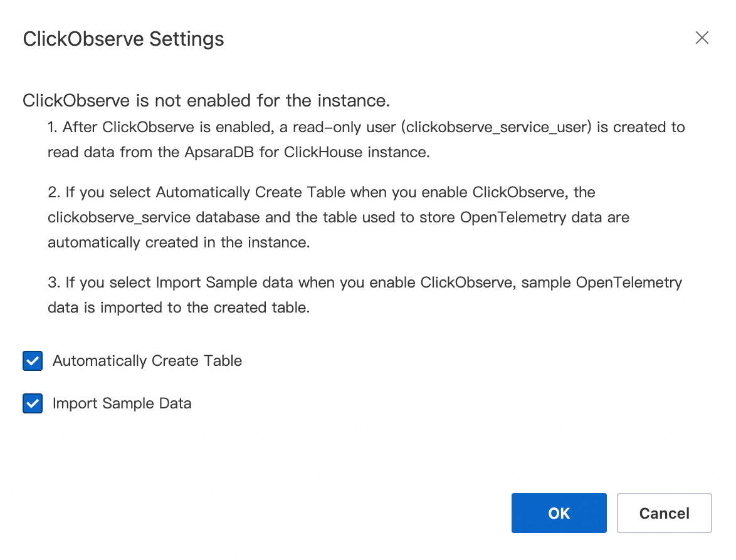
Task: Click the first line of step 1 text
Action: (x=366, y=127)
